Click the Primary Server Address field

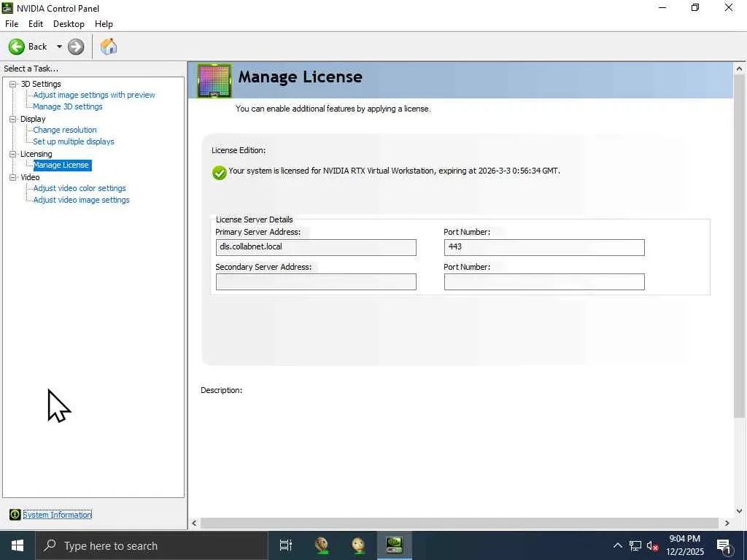(316, 247)
